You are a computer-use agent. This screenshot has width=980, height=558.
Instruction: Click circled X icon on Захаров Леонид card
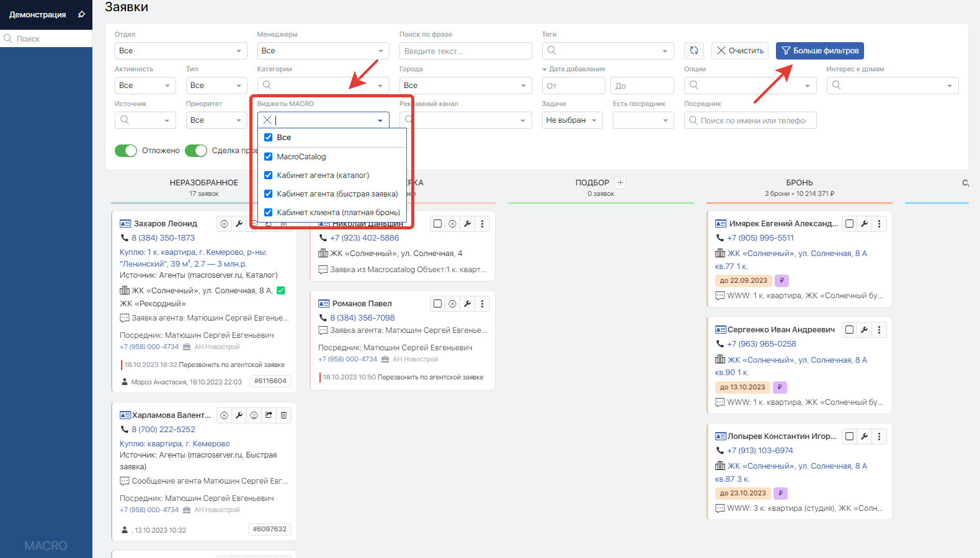click(x=224, y=224)
